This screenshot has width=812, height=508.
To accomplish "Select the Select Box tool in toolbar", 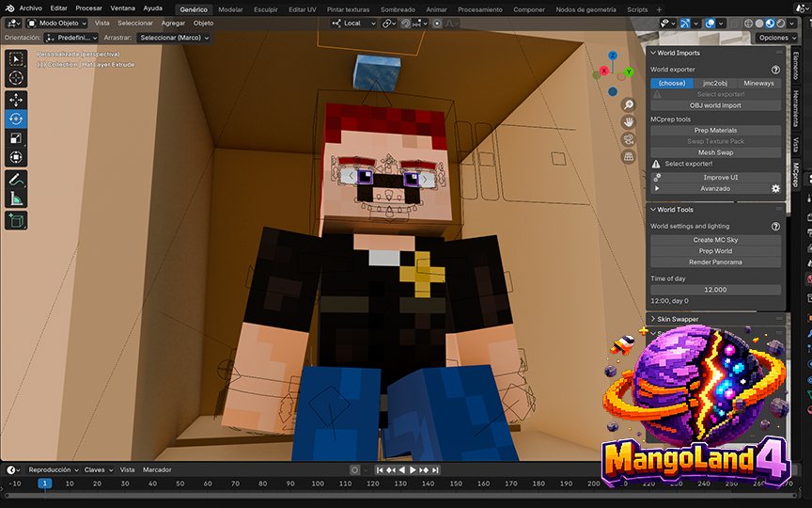I will point(16,59).
